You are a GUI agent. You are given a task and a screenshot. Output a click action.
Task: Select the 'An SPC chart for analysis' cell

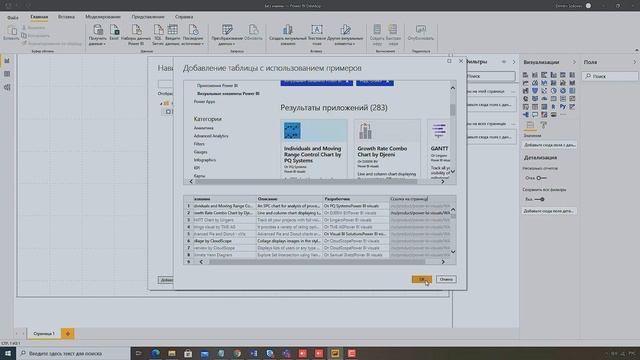click(x=289, y=206)
